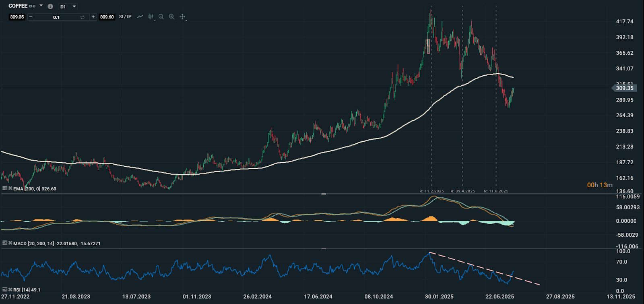The width and height of the screenshot is (644, 304).
Task: Click the 70.0 RSI level label
Action: [621, 262]
